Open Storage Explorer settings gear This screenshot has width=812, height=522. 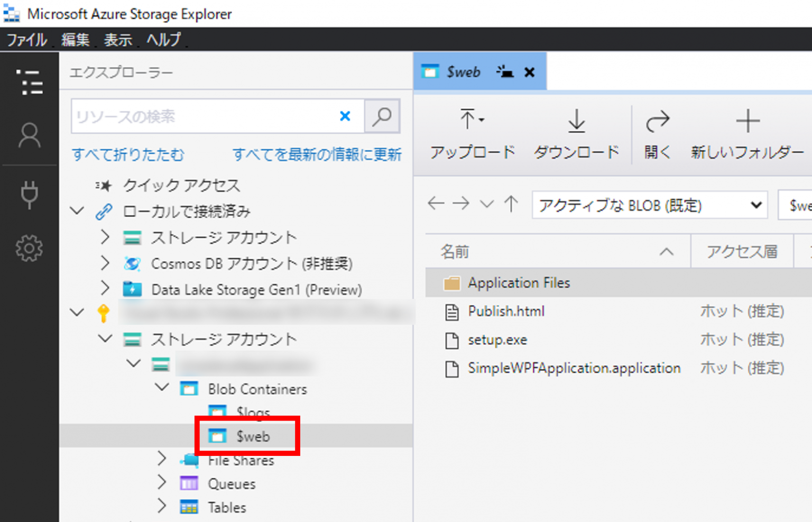click(30, 249)
